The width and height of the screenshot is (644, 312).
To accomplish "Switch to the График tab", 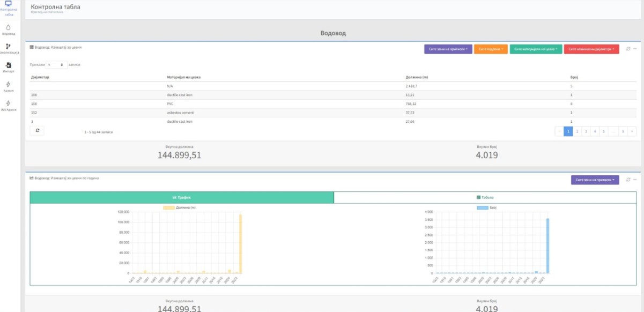I will point(182,197).
